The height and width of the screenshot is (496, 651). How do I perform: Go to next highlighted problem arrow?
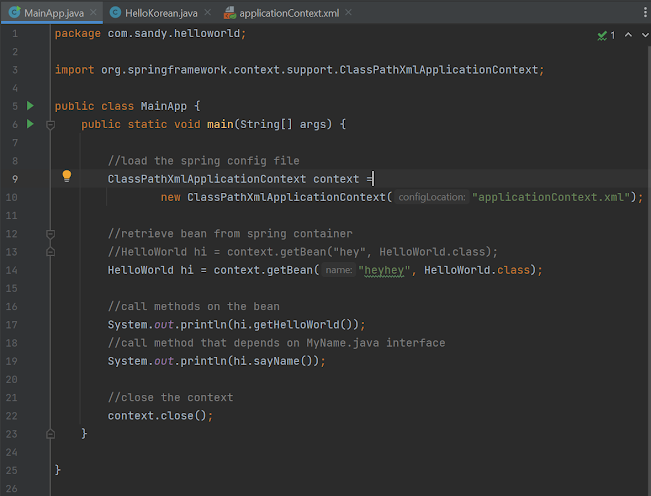pyautogui.click(x=645, y=35)
